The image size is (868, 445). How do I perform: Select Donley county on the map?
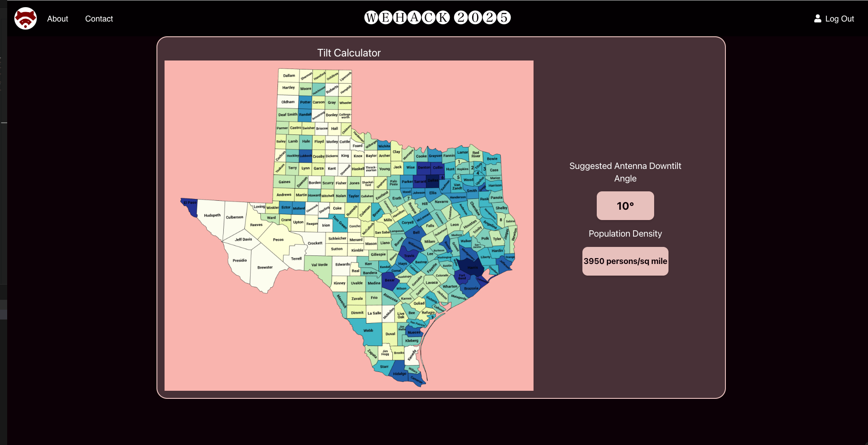(x=331, y=115)
